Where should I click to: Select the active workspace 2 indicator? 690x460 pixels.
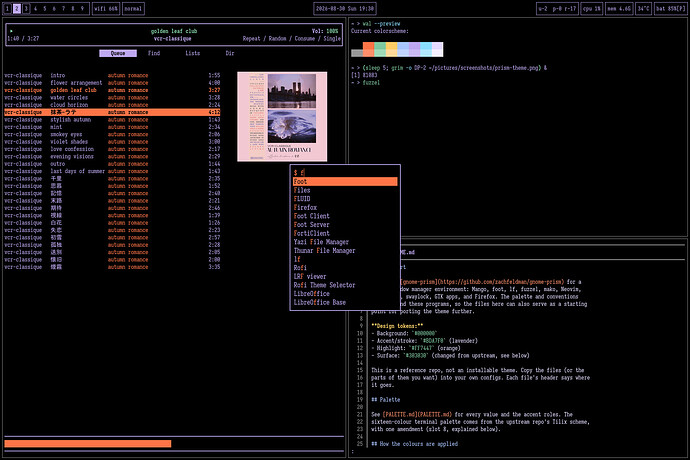point(17,8)
